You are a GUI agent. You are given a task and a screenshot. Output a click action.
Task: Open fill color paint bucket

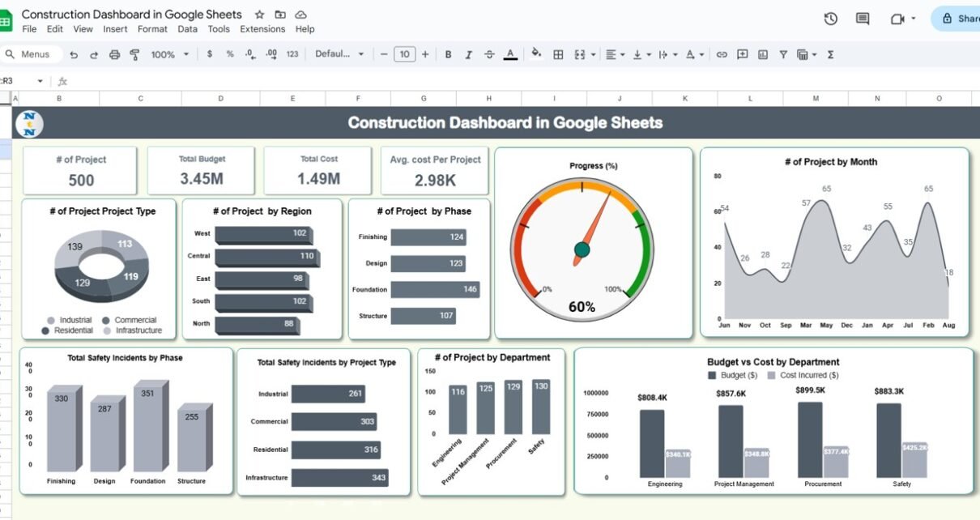(x=535, y=54)
